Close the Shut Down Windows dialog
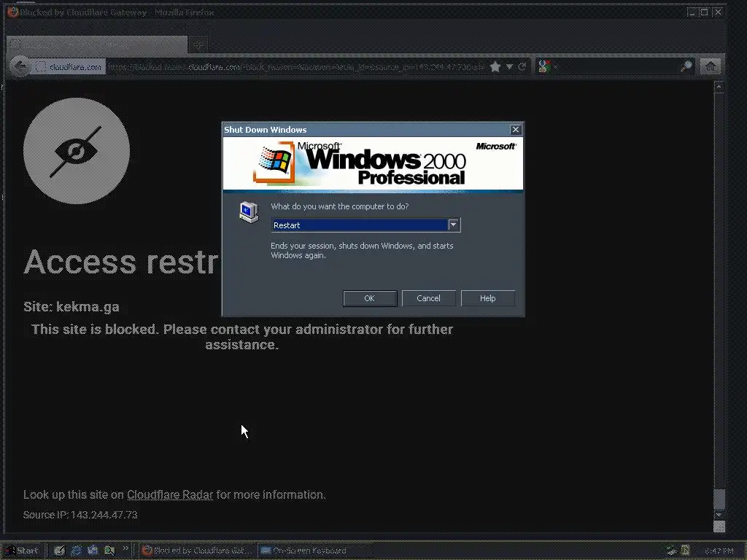747x560 pixels. pos(515,130)
